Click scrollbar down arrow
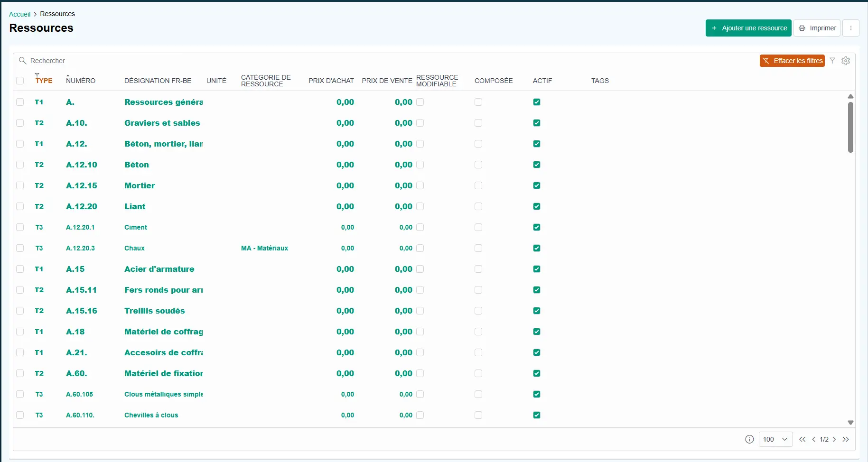868x462 pixels. [x=850, y=422]
